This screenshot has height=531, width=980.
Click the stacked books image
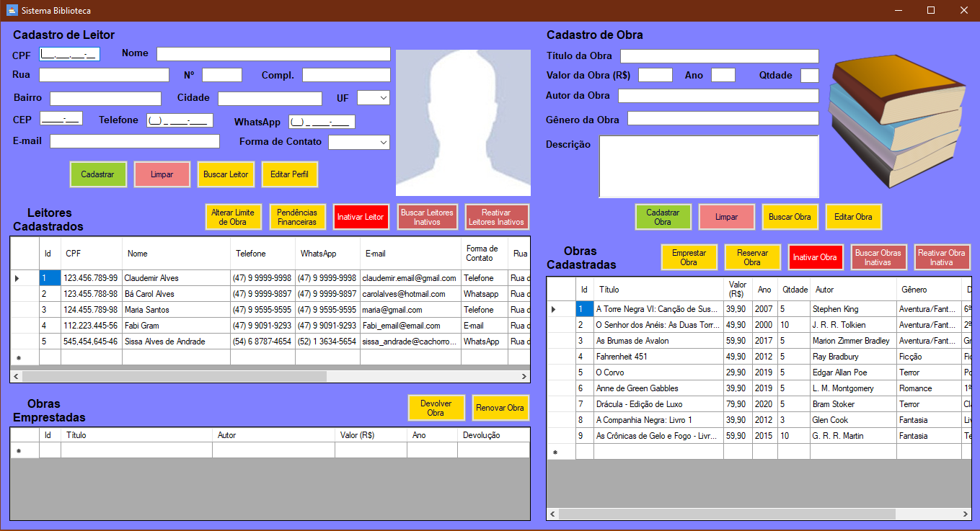click(898, 121)
